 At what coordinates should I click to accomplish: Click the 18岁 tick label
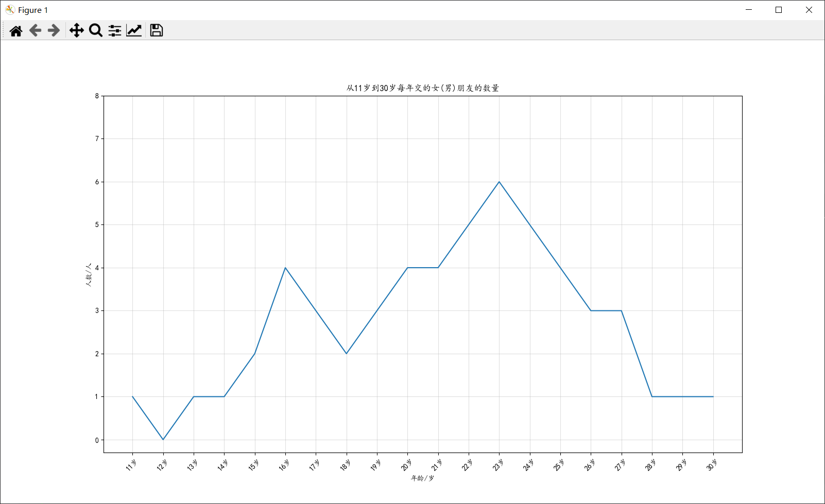click(346, 465)
